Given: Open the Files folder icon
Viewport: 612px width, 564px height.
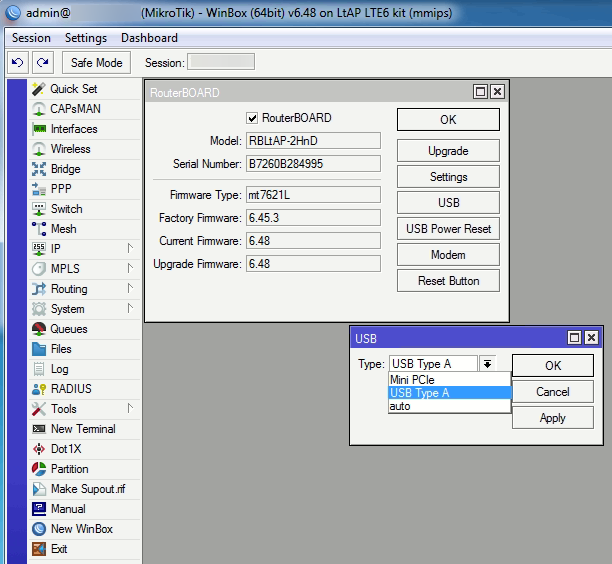Looking at the screenshot, I should tap(39, 349).
